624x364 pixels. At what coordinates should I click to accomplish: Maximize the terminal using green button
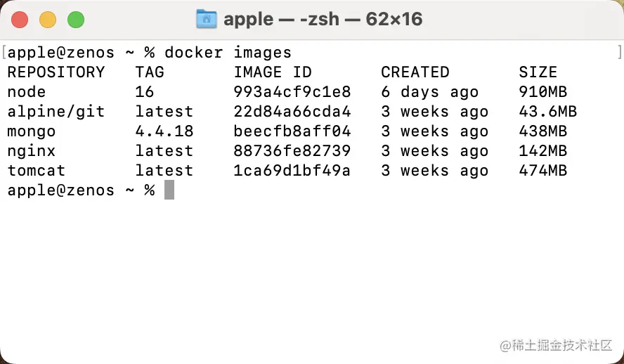(x=76, y=20)
